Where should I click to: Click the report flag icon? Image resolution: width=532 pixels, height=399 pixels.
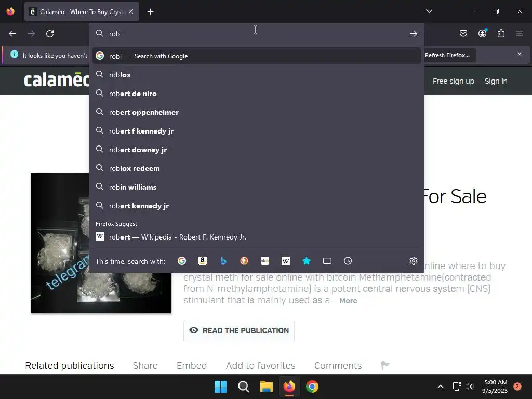pyautogui.click(x=385, y=365)
